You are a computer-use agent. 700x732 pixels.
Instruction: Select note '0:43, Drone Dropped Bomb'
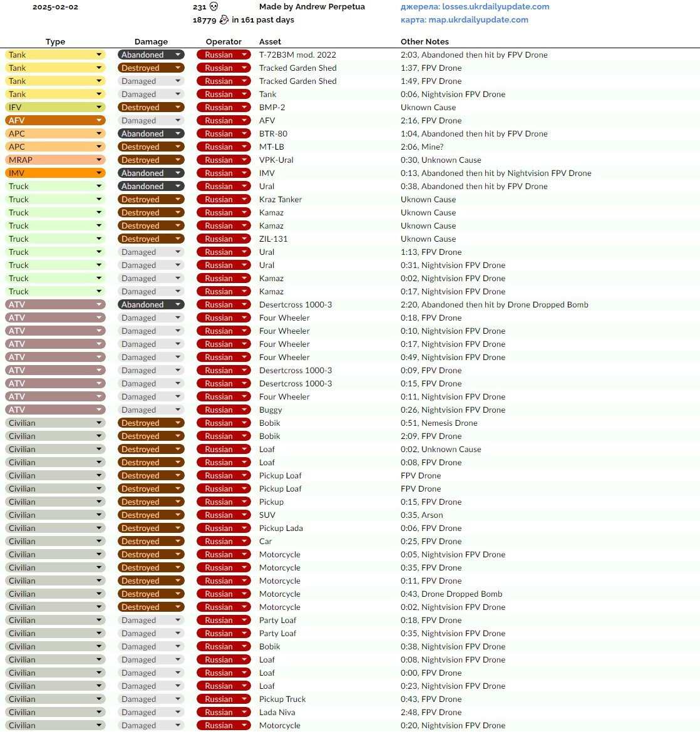(x=451, y=594)
